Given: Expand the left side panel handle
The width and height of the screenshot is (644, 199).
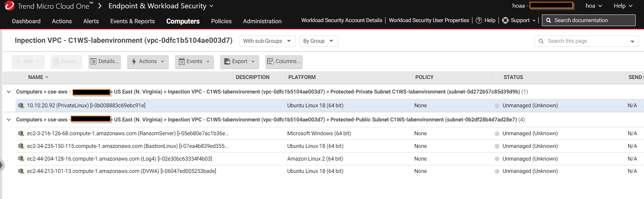Looking at the screenshot, I should (1, 165).
